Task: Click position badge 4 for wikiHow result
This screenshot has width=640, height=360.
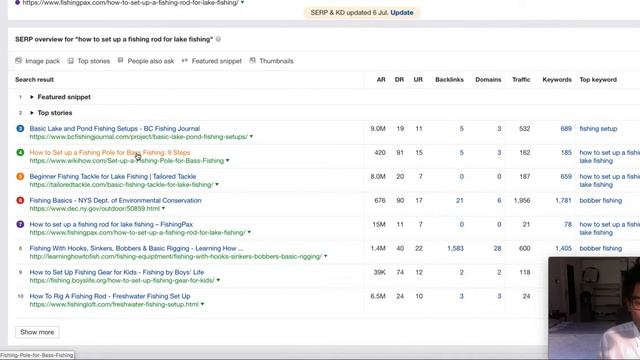Action: pos(20,153)
